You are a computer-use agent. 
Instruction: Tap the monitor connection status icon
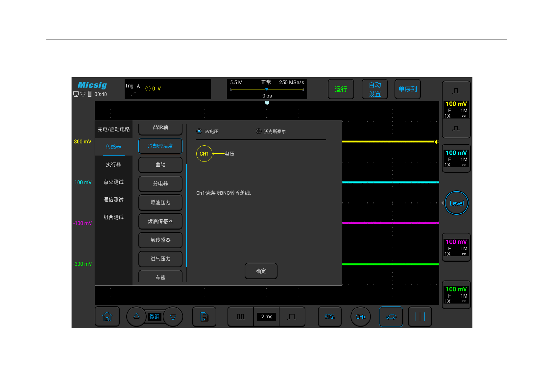[76, 94]
